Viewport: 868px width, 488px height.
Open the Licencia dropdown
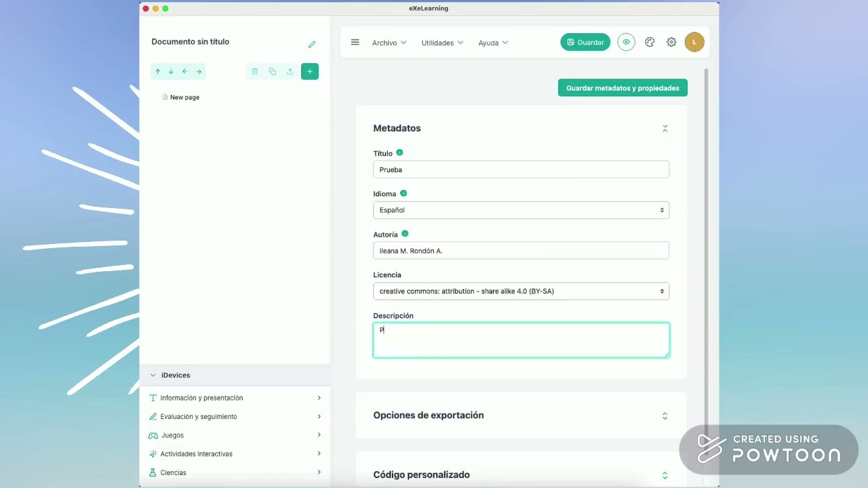coord(521,291)
